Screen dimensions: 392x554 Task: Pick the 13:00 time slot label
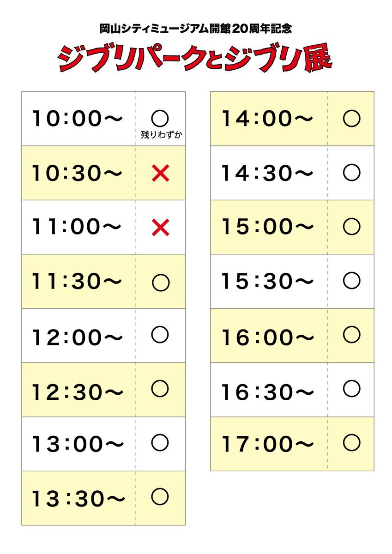78,444
